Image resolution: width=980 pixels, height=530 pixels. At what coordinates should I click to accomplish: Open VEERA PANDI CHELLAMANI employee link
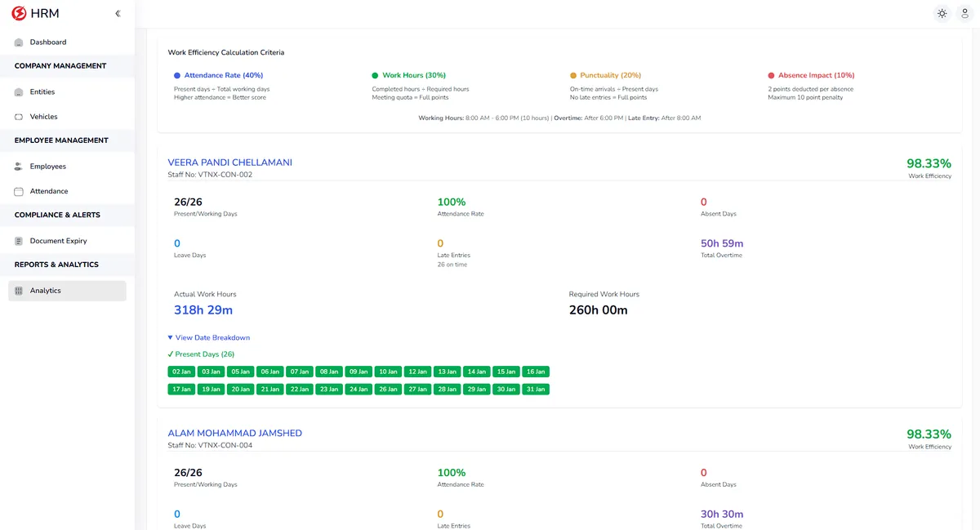point(229,163)
